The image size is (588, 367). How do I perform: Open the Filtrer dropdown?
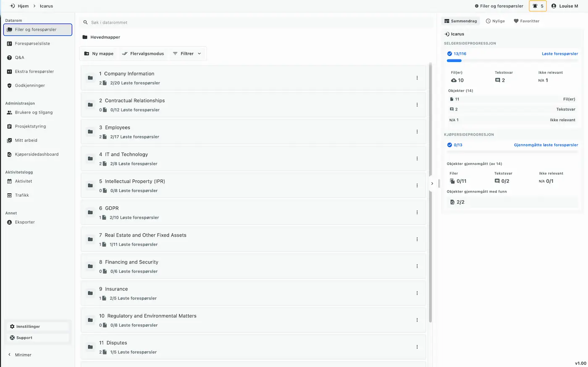click(187, 53)
